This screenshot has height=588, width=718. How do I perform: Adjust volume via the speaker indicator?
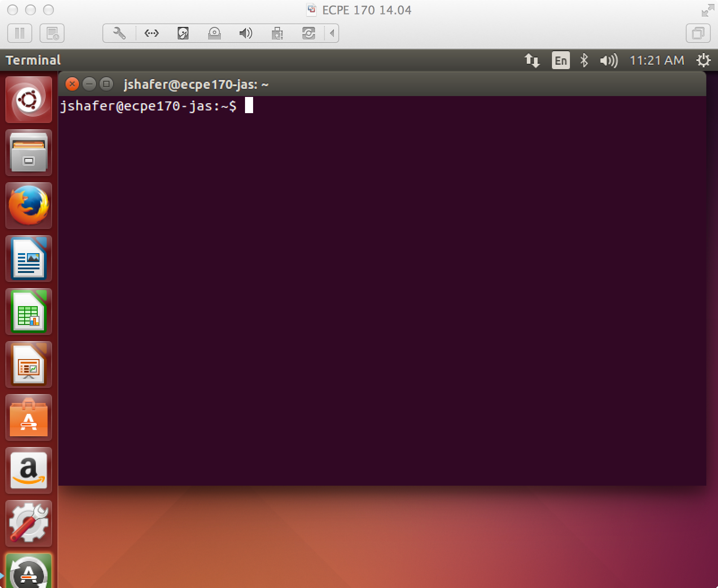[608, 60]
